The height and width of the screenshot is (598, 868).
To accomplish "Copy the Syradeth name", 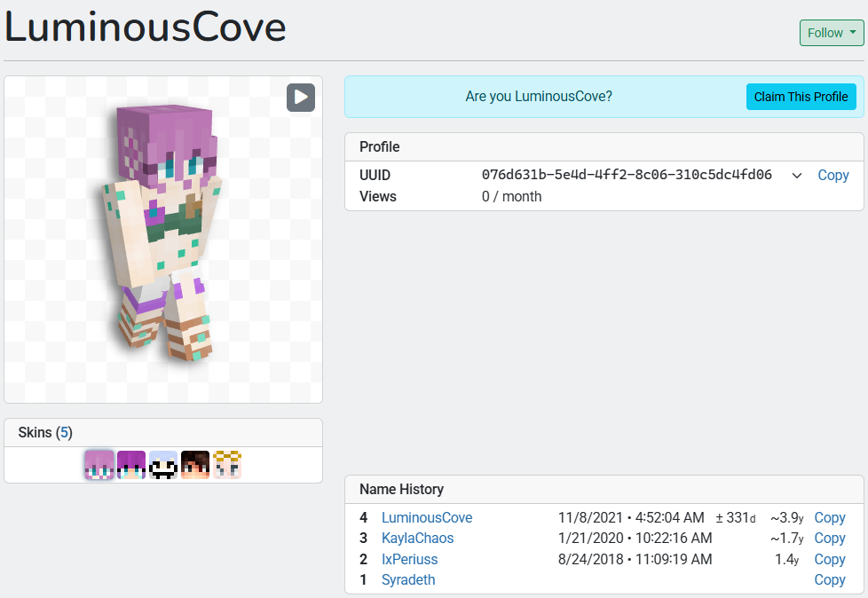I will click(x=829, y=579).
